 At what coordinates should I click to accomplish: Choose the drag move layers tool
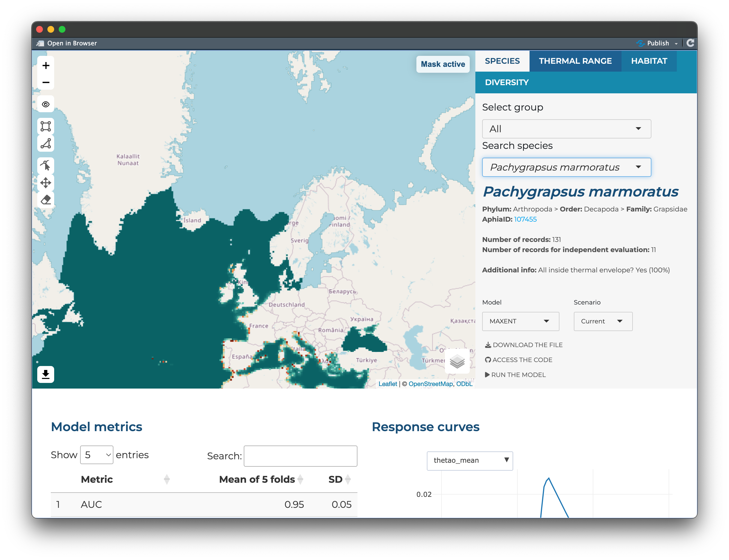click(46, 183)
